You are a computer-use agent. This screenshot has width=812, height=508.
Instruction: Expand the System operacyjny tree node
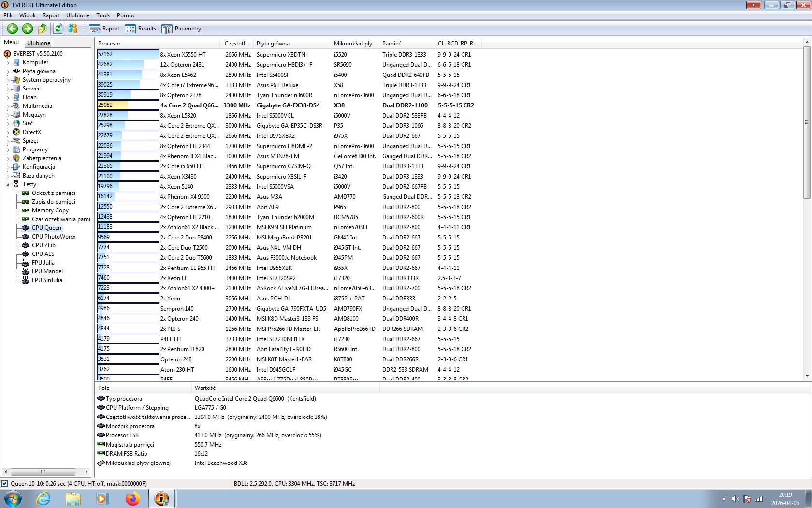[x=8, y=80]
